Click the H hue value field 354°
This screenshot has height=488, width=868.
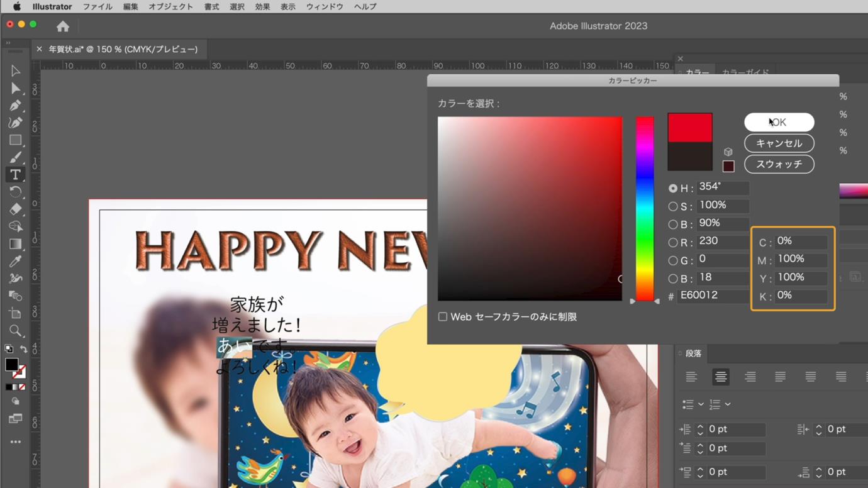722,187
